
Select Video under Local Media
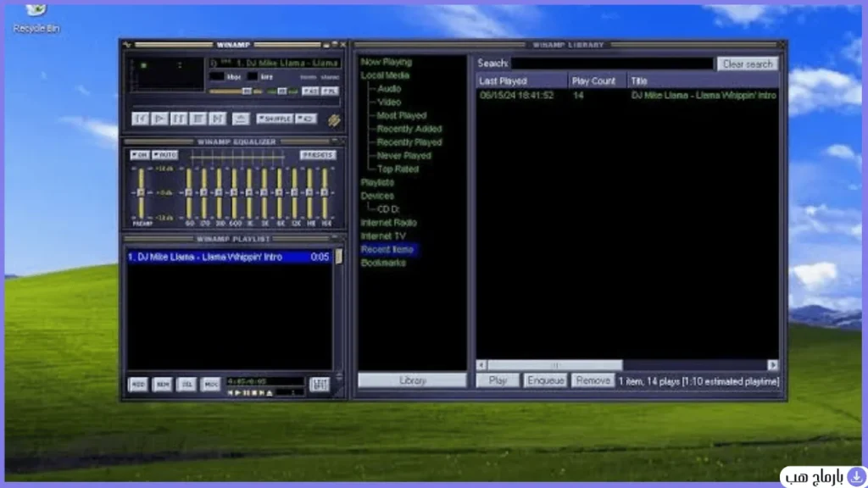pyautogui.click(x=389, y=102)
